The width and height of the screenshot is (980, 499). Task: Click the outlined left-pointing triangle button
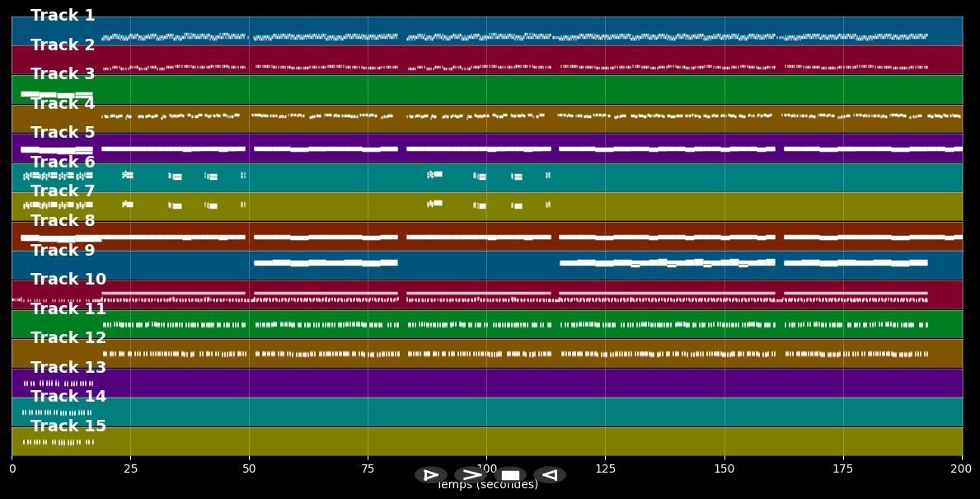(550, 475)
